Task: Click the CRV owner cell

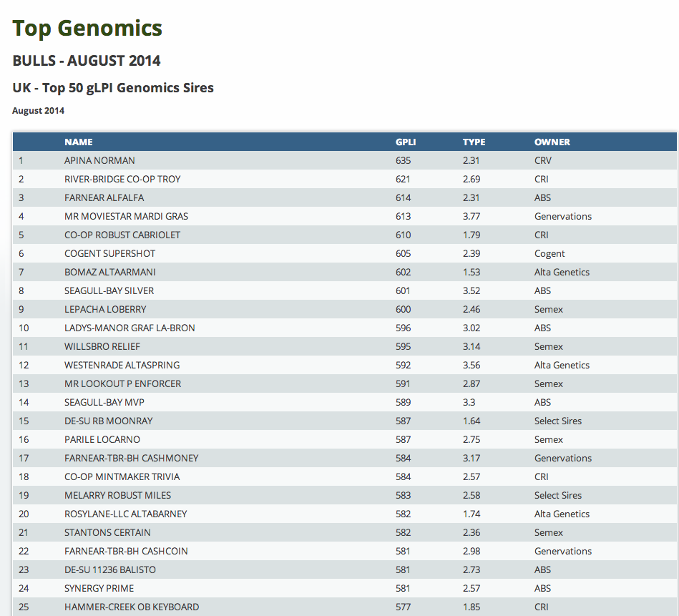Action: point(543,160)
